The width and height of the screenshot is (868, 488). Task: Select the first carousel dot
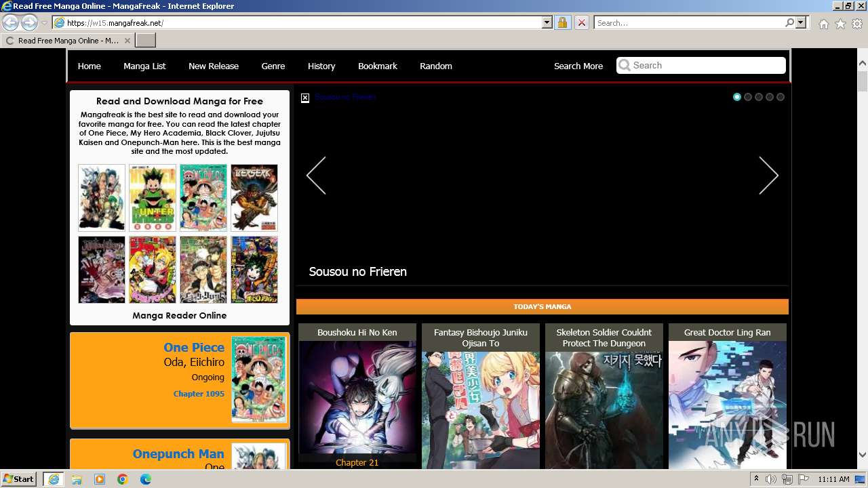click(737, 97)
